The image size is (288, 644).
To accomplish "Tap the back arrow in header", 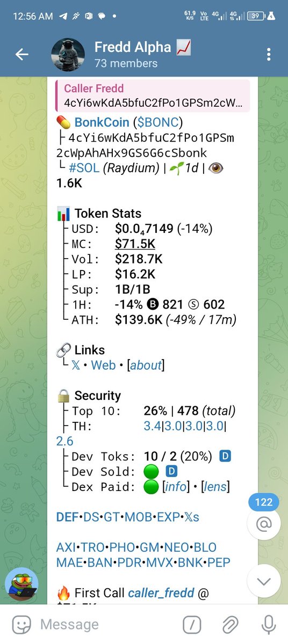I will 21,54.
